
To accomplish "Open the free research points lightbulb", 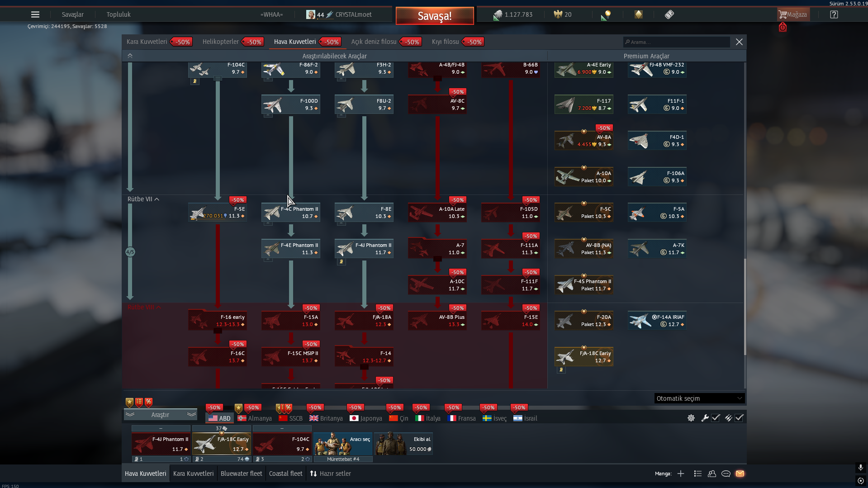I will [x=606, y=15].
